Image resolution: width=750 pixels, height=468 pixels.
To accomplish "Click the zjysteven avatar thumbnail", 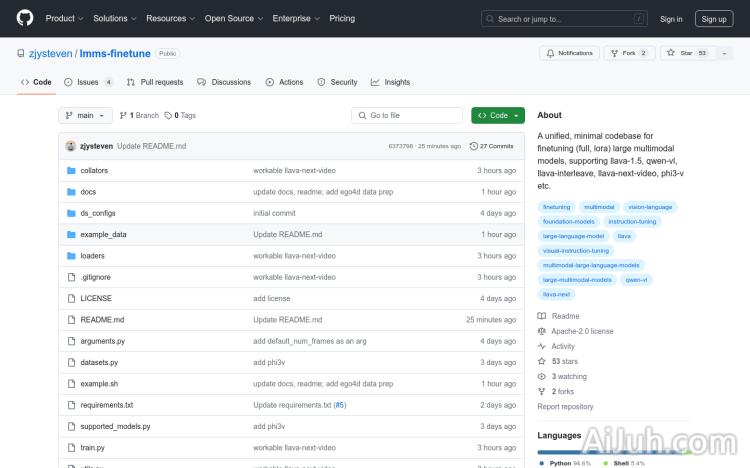I will tap(71, 146).
